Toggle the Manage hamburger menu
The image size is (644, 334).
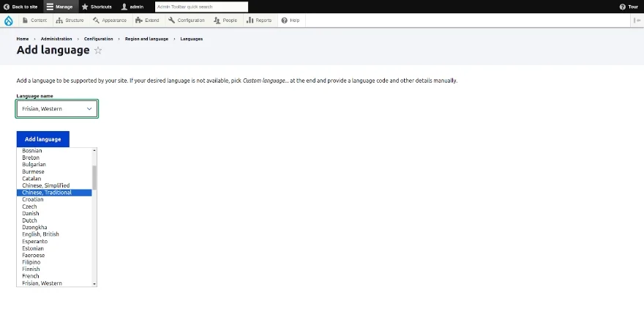tap(50, 7)
